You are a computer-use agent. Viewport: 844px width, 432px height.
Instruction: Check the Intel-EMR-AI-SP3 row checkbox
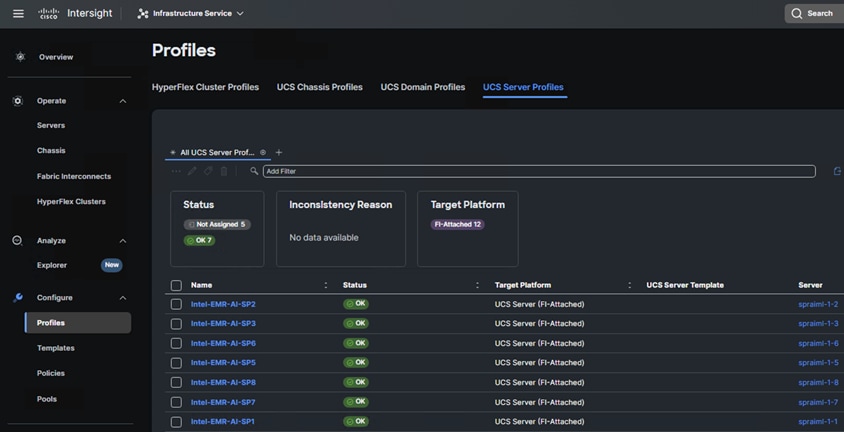pyautogui.click(x=176, y=324)
